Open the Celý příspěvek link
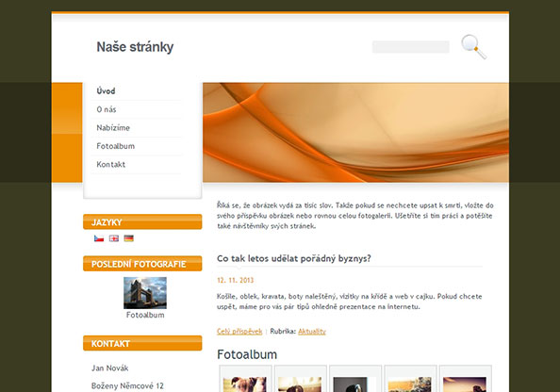This screenshot has height=392, width=560. pos(239,332)
